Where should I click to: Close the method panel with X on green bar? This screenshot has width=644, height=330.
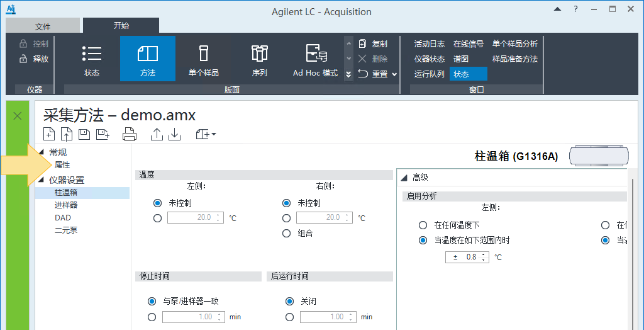click(x=18, y=116)
